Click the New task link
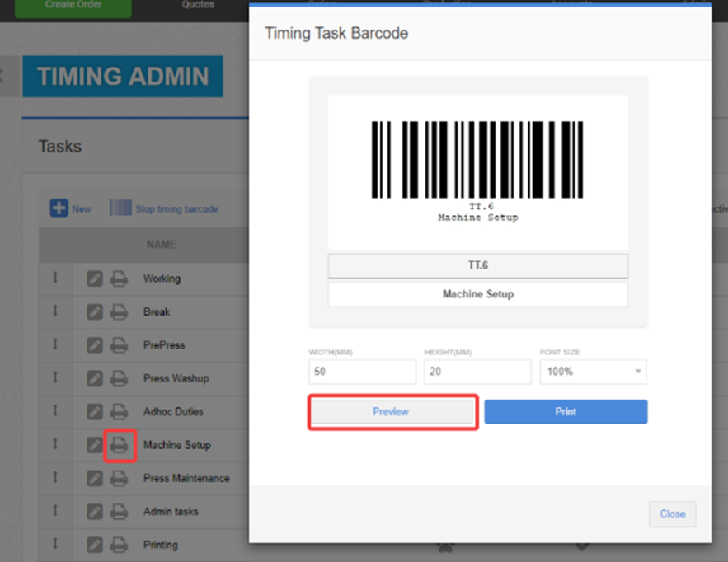This screenshot has width=728, height=562. click(x=82, y=209)
